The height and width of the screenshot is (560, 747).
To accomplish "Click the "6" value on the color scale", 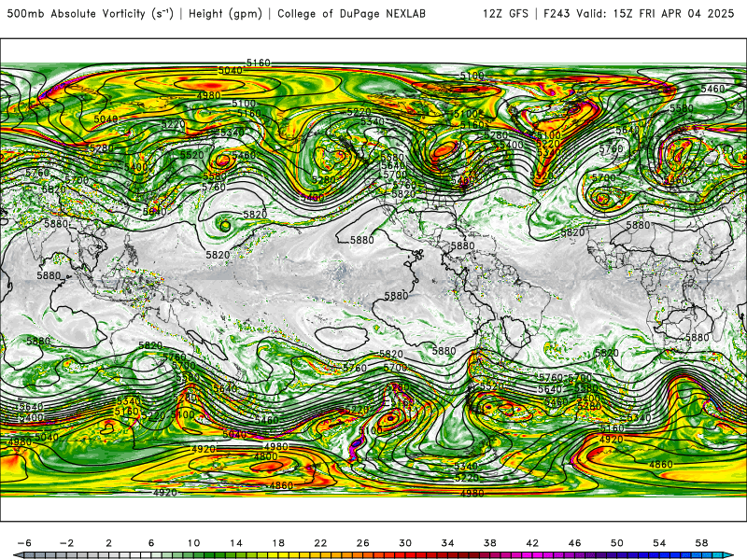I will click(x=151, y=543).
